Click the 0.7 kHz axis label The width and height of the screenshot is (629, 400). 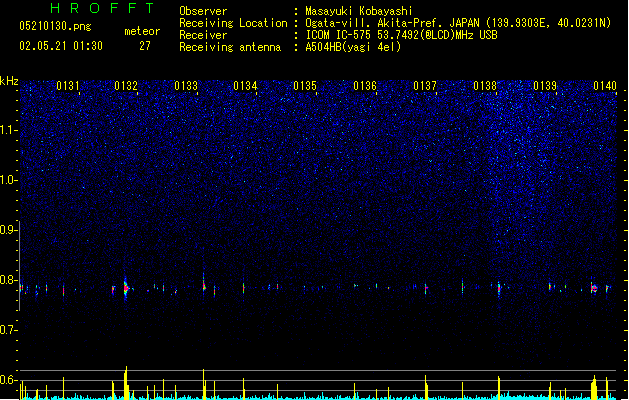pos(8,330)
